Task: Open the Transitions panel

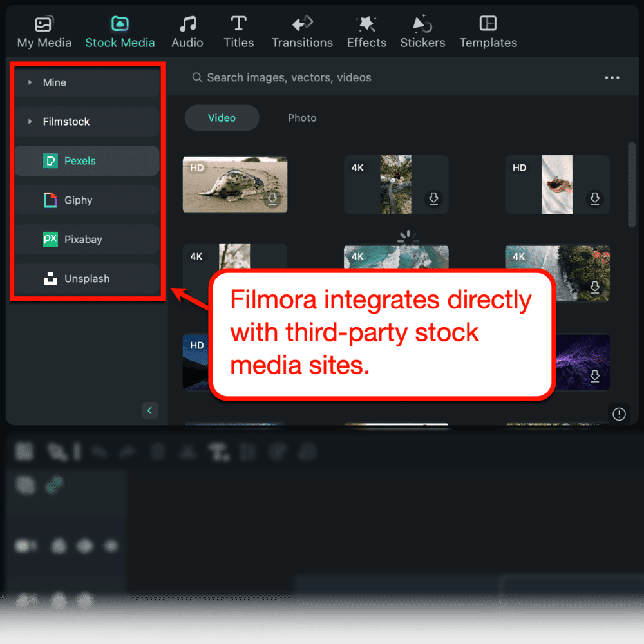Action: (x=301, y=29)
